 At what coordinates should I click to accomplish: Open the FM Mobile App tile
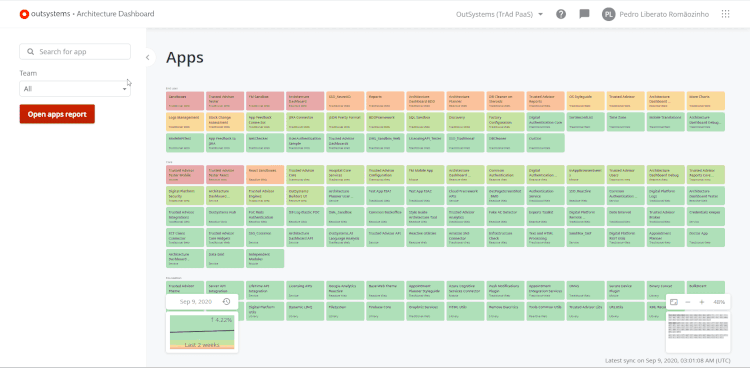click(426, 175)
